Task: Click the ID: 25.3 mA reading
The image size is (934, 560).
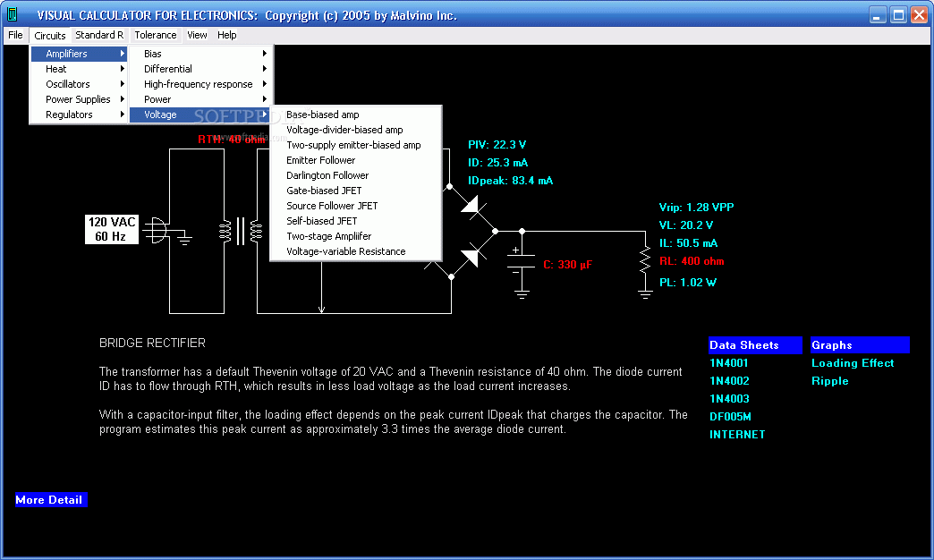Action: 497,163
